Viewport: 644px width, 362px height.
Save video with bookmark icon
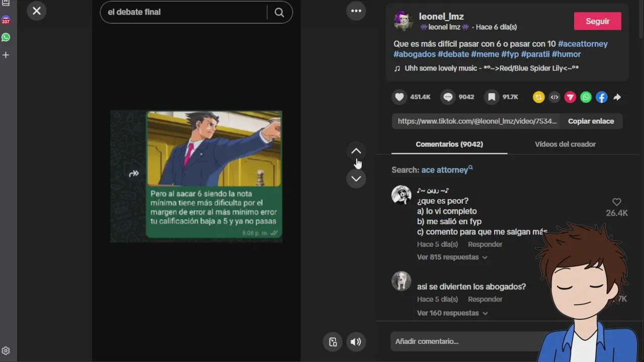click(x=492, y=97)
